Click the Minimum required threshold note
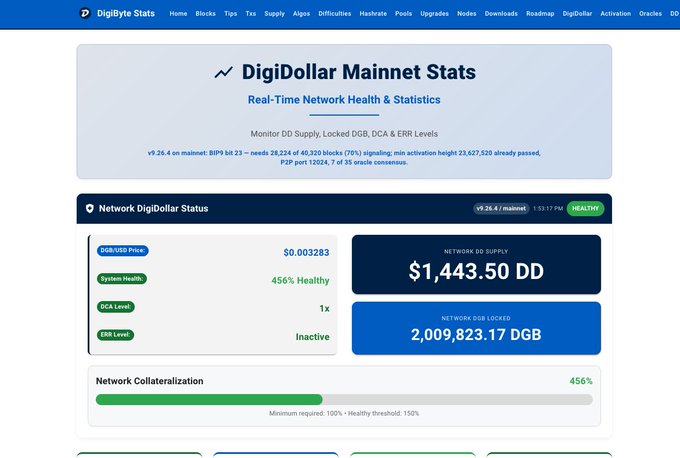The height and width of the screenshot is (458, 680). (x=344, y=413)
